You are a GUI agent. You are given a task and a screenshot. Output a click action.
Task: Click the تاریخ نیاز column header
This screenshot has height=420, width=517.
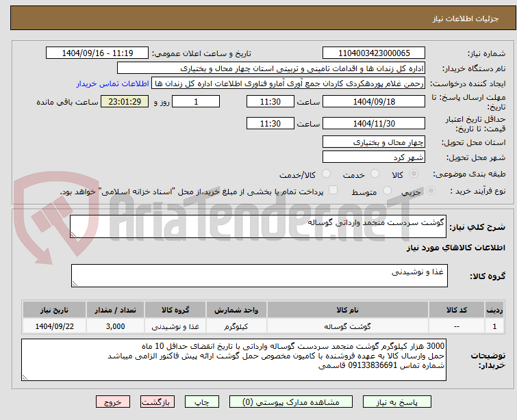point(54,310)
